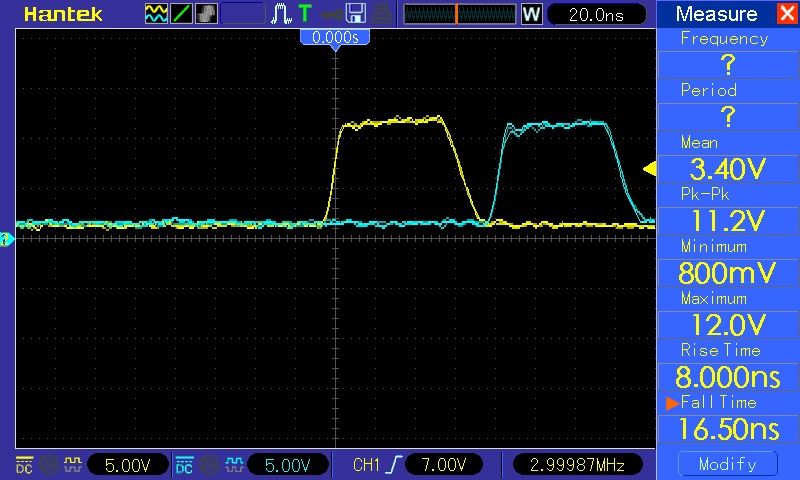Screen dimensions: 800x480
Task: Close the Measure panel
Action: [787, 13]
